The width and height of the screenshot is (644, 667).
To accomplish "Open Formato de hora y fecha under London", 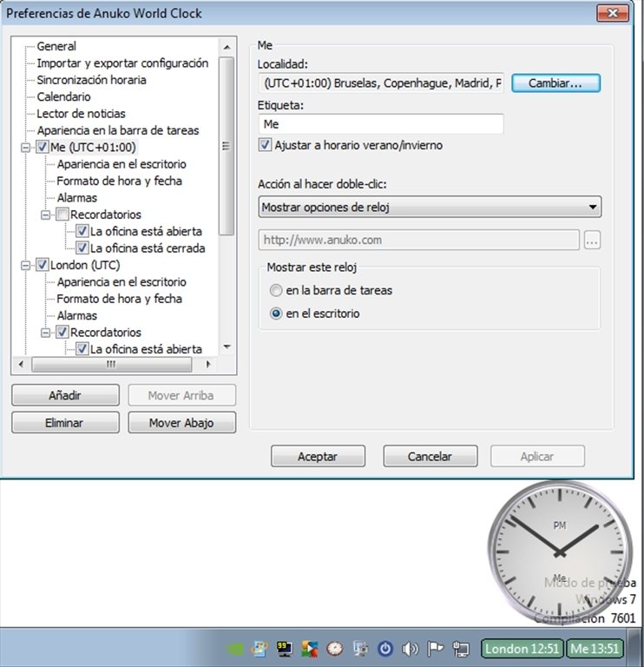I will coord(120,299).
